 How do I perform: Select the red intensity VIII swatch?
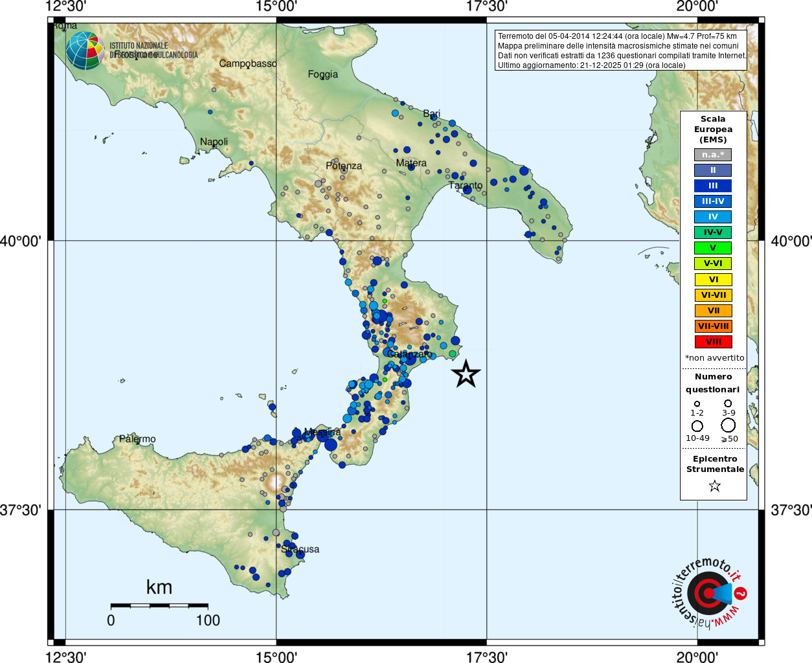click(713, 342)
